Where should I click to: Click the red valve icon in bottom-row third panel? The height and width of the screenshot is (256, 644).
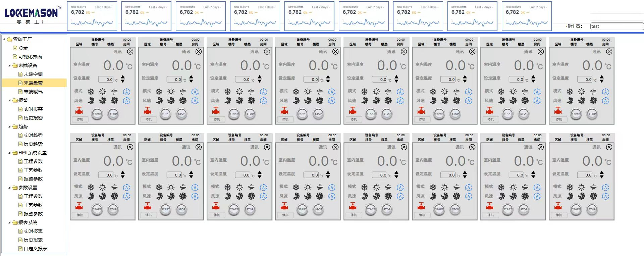(216, 206)
